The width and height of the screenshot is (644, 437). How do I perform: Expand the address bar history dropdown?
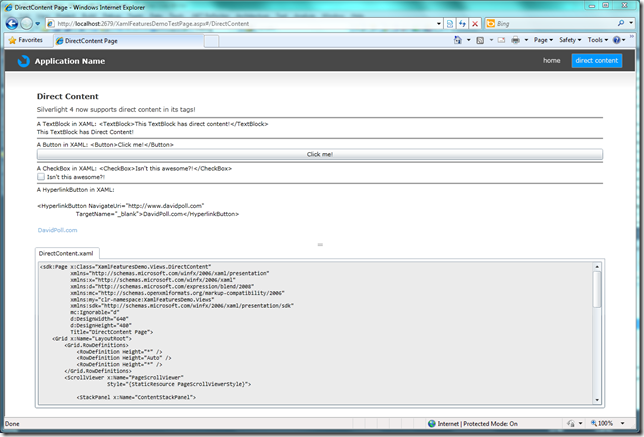(x=439, y=24)
